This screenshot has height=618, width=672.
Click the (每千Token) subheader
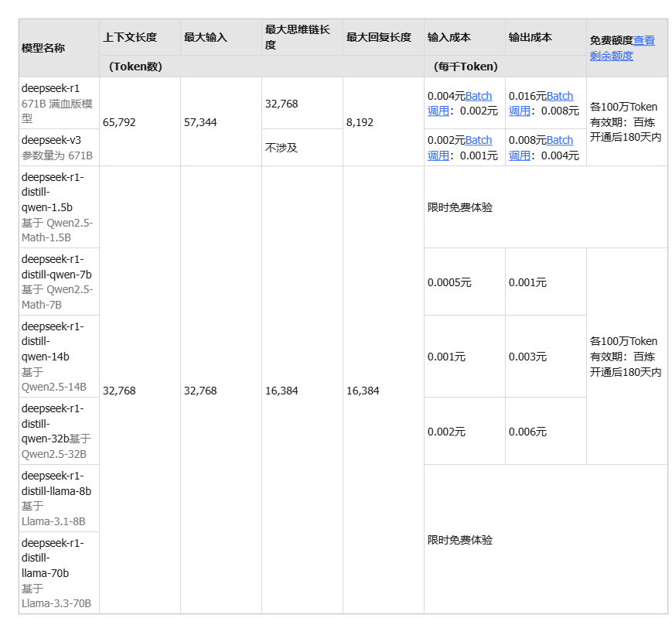click(x=505, y=67)
